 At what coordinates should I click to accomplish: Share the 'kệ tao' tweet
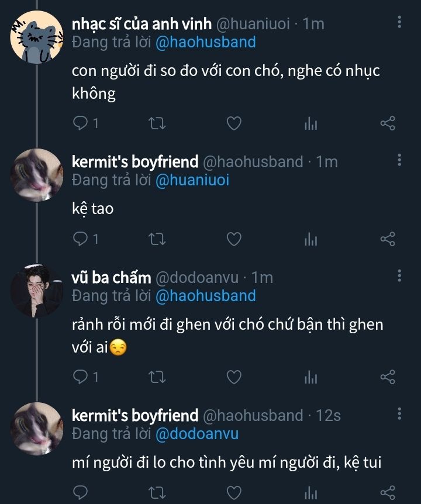[388, 239]
